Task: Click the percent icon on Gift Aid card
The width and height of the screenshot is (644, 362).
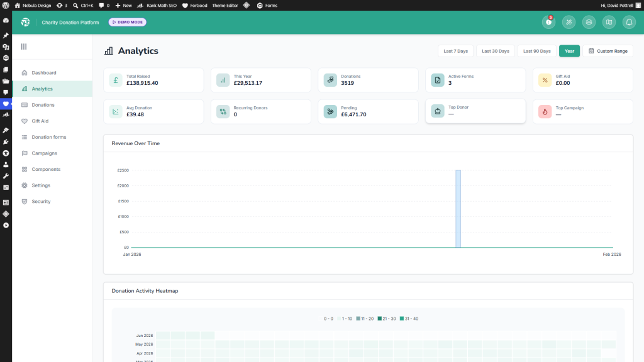Action: pos(545,80)
